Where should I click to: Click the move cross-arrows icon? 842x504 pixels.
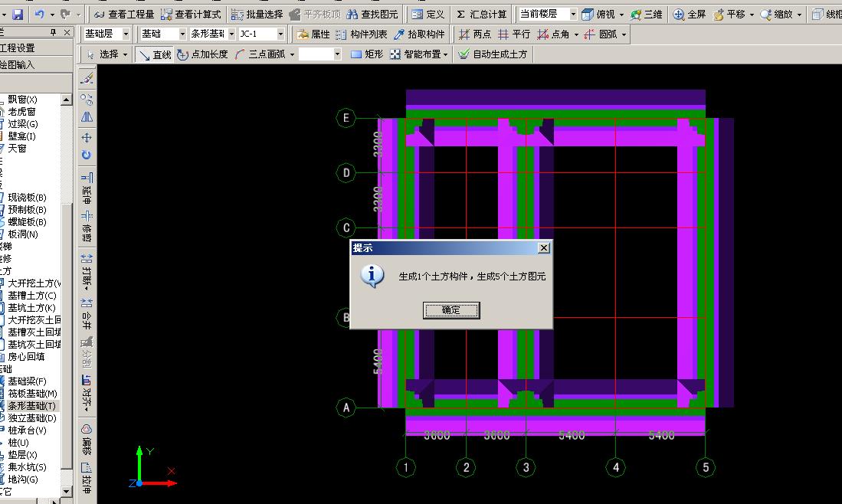coord(87,137)
